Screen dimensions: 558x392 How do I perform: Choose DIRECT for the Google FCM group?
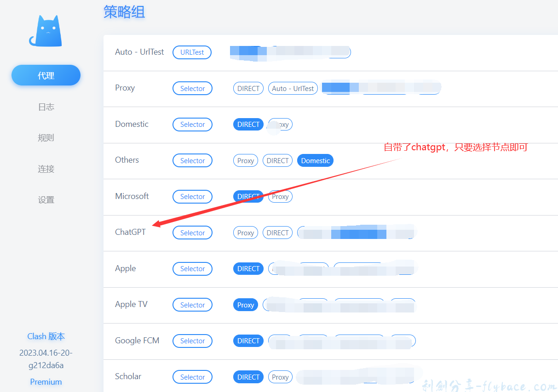(x=248, y=341)
